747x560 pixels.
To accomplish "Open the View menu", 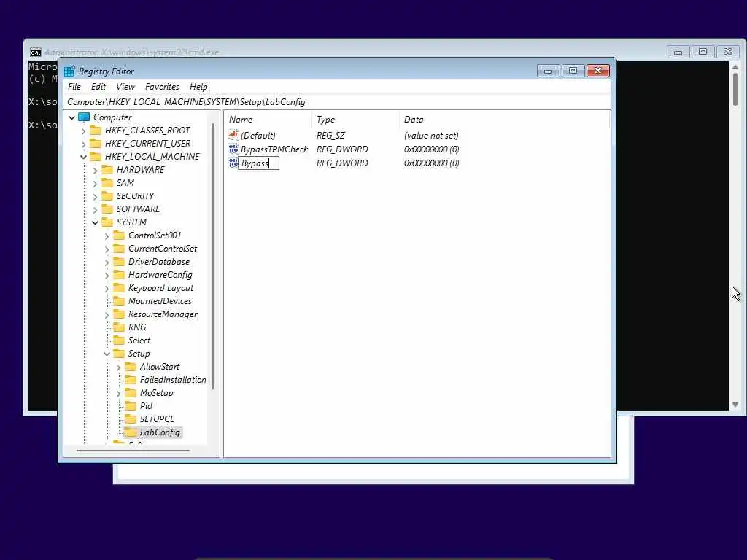I will (125, 87).
